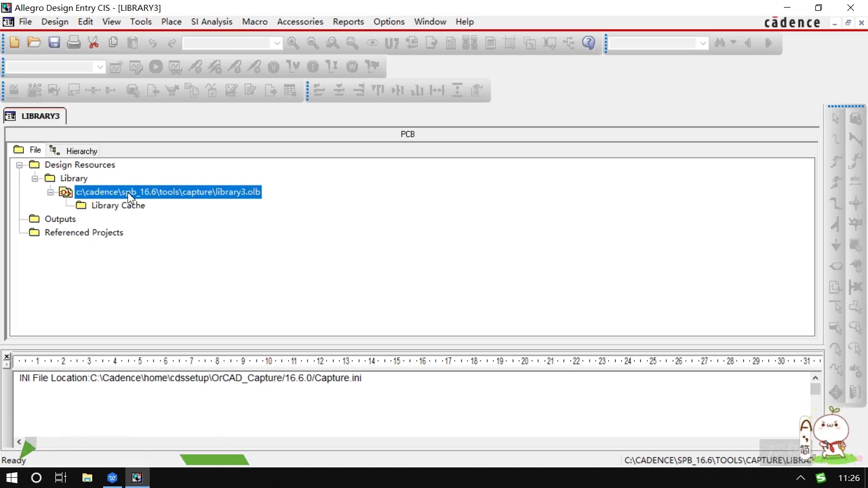Click the Zoom Out magnifier icon
This screenshot has width=868, height=488.
pyautogui.click(x=313, y=43)
